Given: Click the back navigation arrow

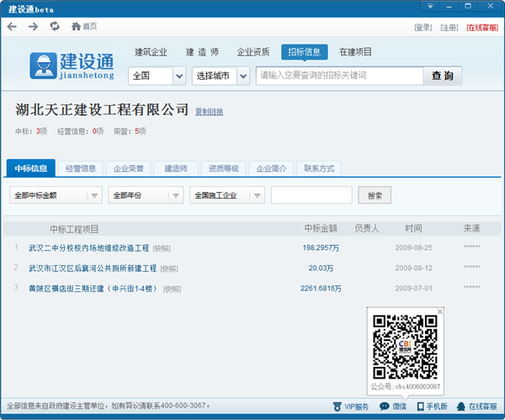Looking at the screenshot, I should 12,27.
